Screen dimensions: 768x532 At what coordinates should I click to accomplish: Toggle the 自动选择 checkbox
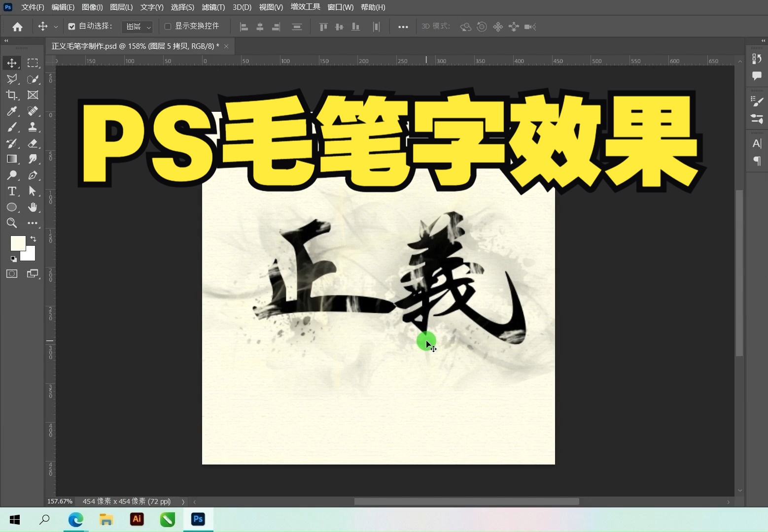pyautogui.click(x=71, y=27)
